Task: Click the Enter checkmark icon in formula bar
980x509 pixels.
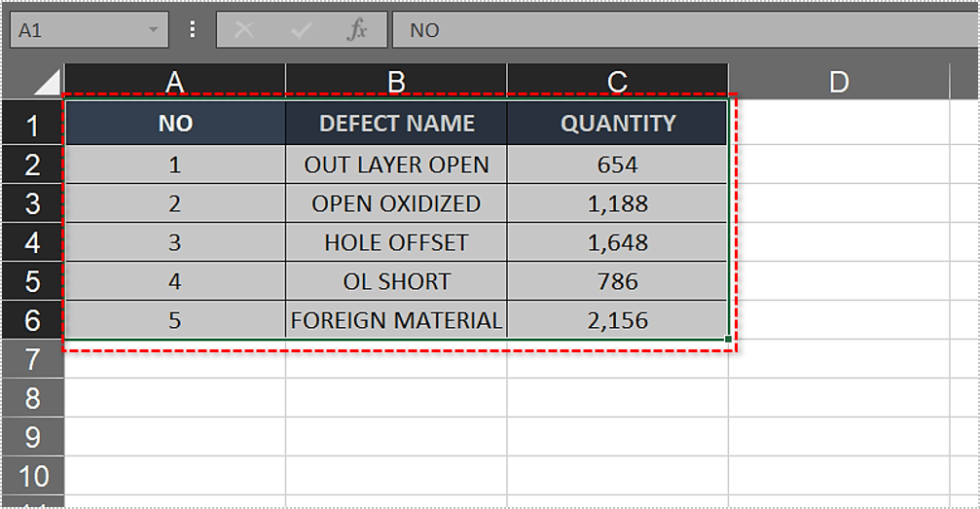Action: coord(301,30)
